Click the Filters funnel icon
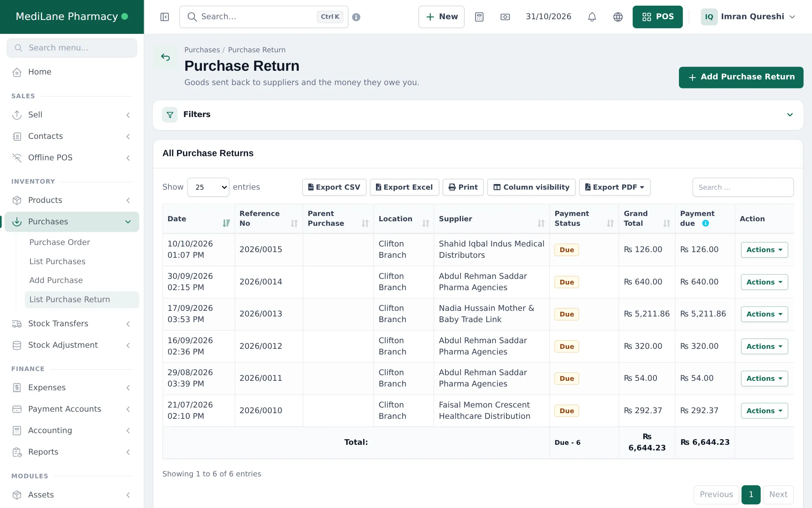This screenshot has width=812, height=508. (170, 115)
